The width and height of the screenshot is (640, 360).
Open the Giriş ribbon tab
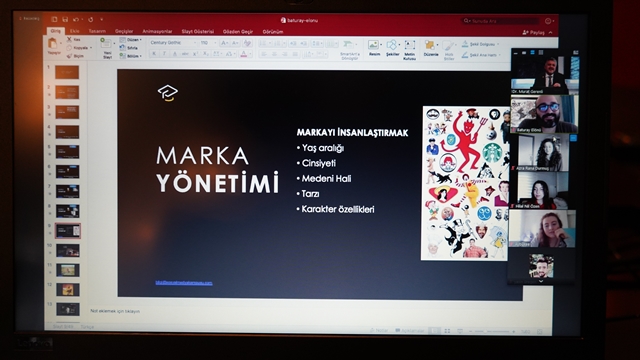click(x=56, y=31)
